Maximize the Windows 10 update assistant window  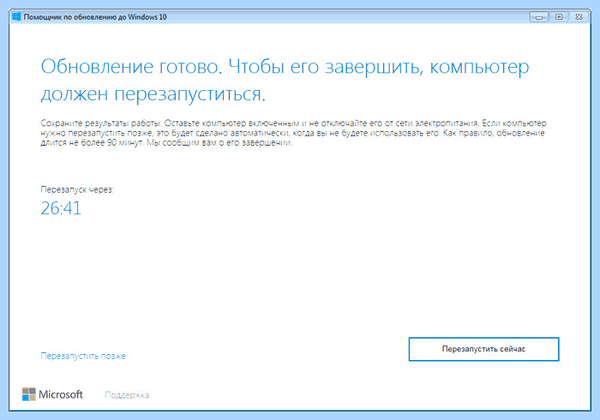pos(559,17)
